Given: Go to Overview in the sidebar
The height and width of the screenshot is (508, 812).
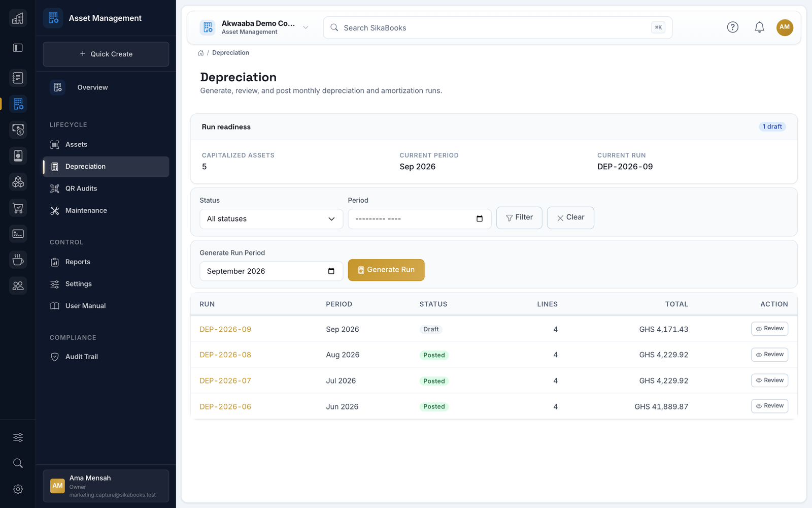Looking at the screenshot, I should point(106,87).
